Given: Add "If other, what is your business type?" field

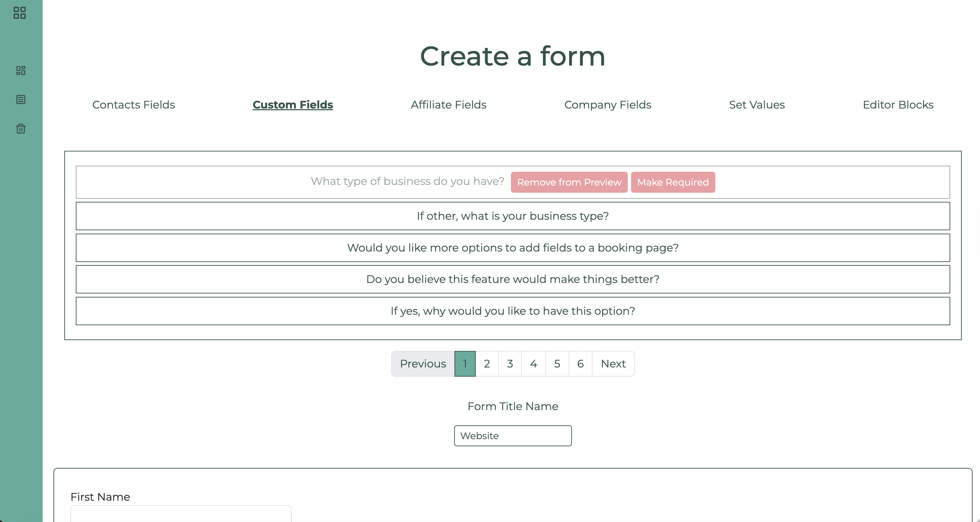Looking at the screenshot, I should 512,216.
